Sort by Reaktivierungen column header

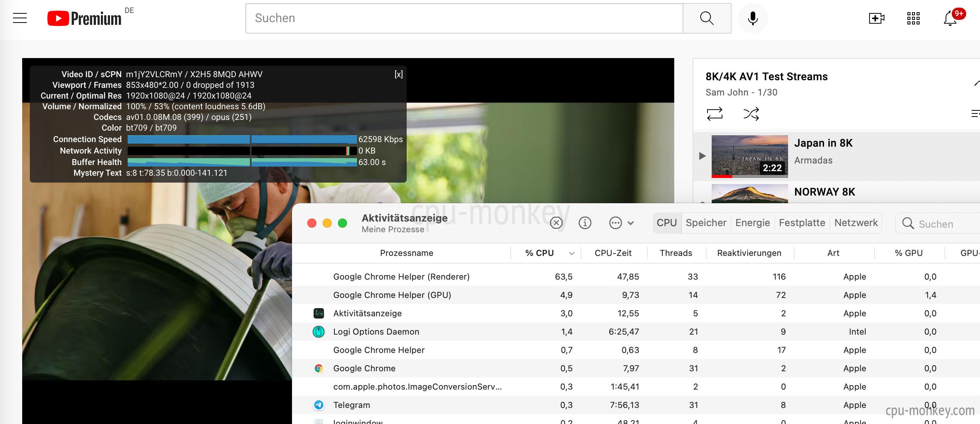(749, 253)
